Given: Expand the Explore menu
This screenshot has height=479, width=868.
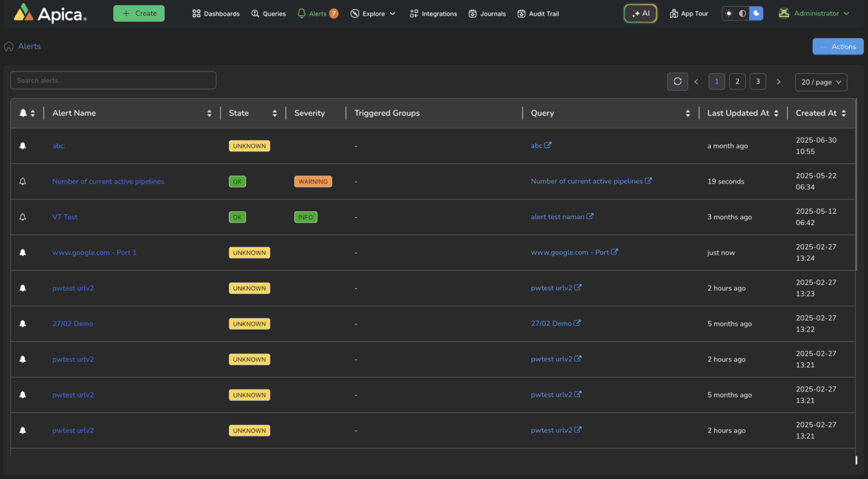Looking at the screenshot, I should (373, 14).
